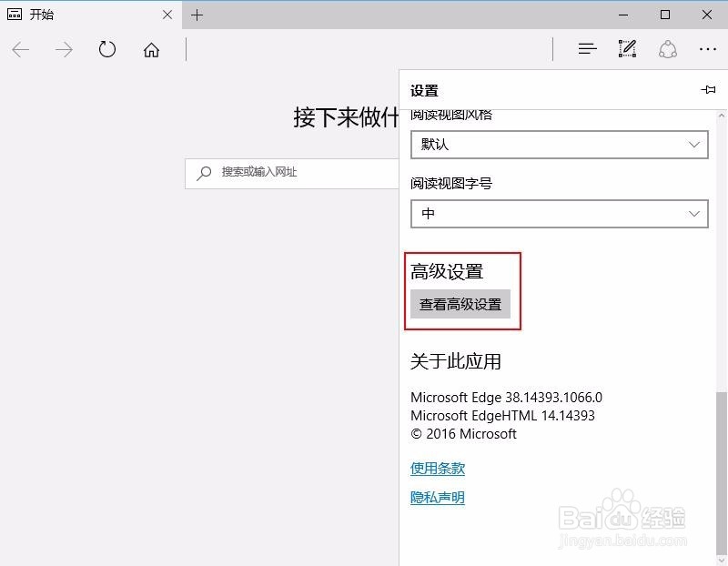This screenshot has height=566, width=728.
Task: Click the © 2016 Microsoft text
Action: pos(463,434)
